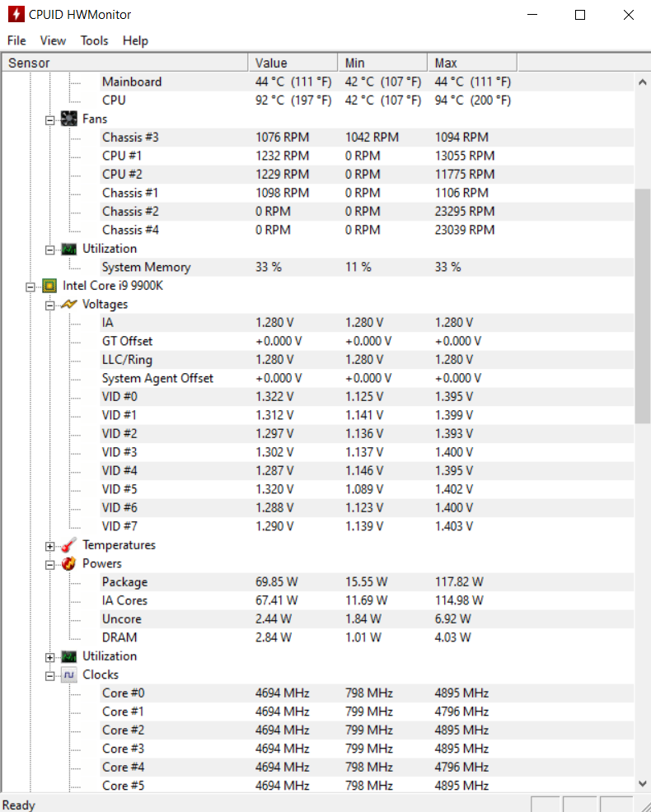The image size is (651, 812).
Task: Select the LLC/Ring row
Action: coord(367,360)
